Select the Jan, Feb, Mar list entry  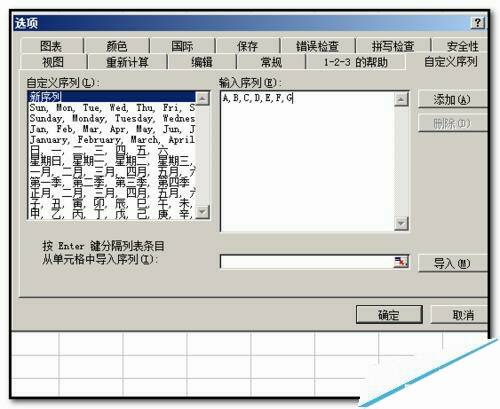click(112, 129)
